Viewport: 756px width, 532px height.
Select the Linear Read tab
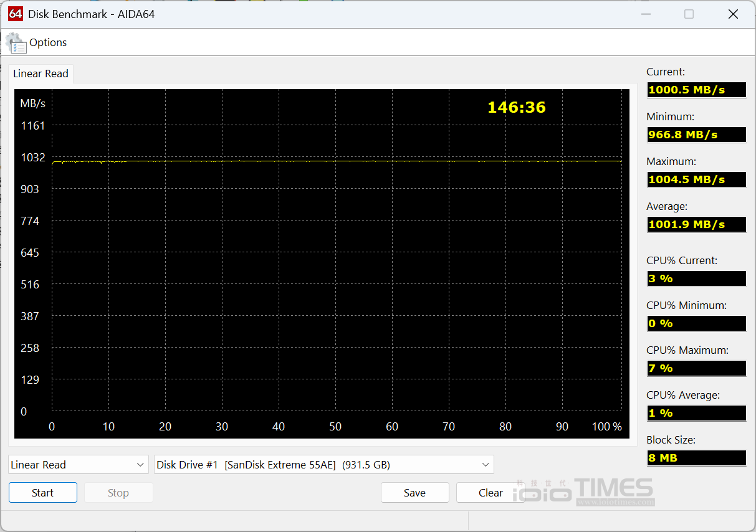click(40, 74)
